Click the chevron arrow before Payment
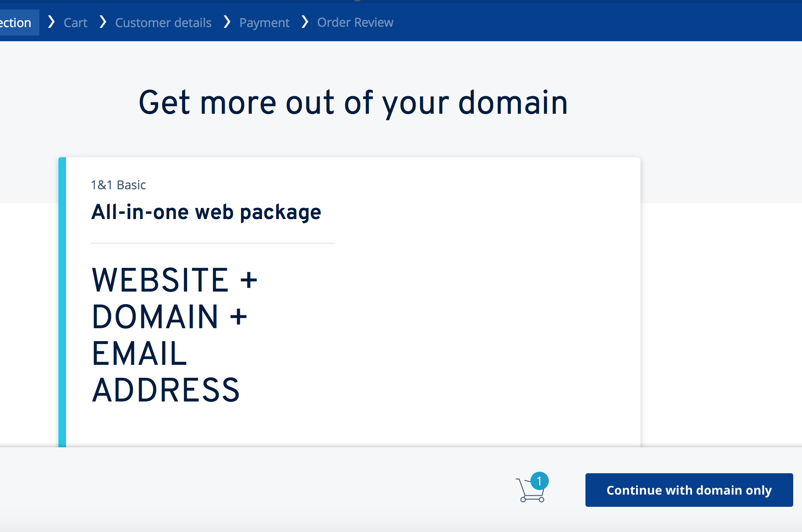Viewport: 802px width, 532px height. 227,22
